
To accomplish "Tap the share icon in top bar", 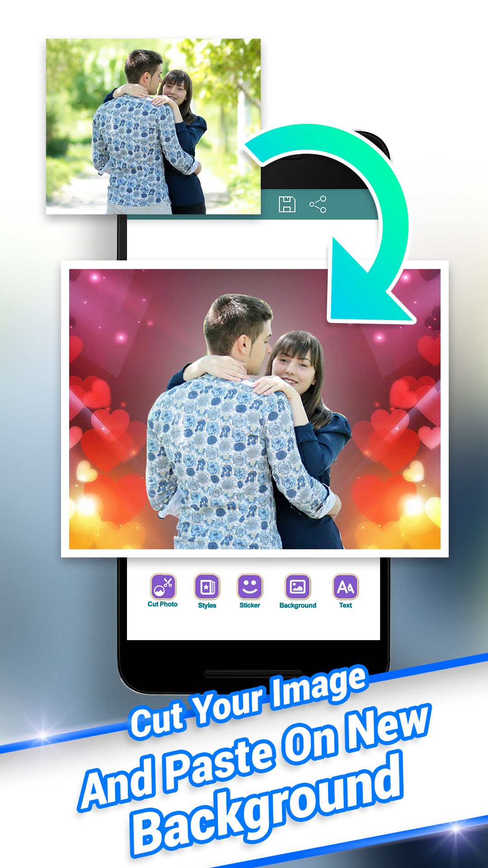I will pyautogui.click(x=318, y=204).
